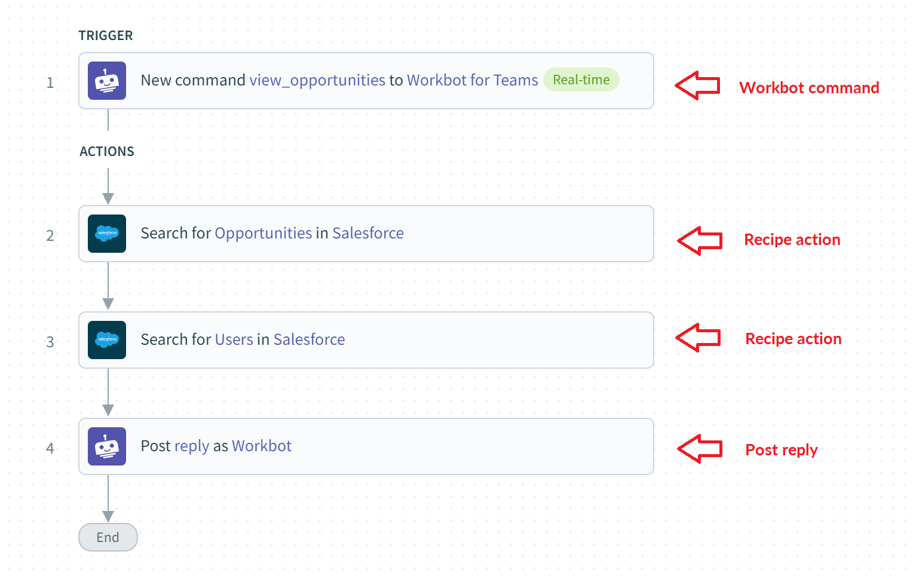Click the Workbot for Teams link
The image size is (913, 588).
[472, 80]
